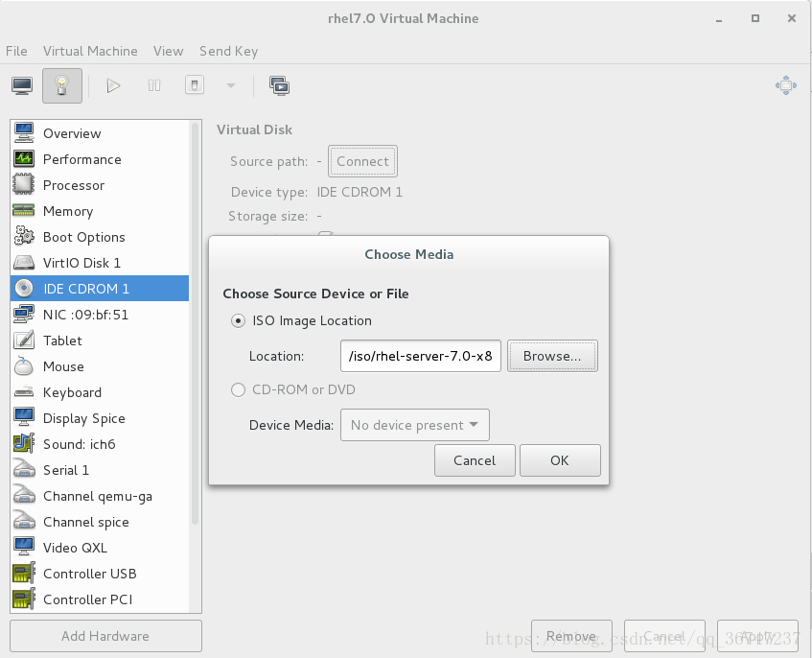Toggle fullscreen view icon in toolbar
The width and height of the screenshot is (812, 658).
pos(785,85)
